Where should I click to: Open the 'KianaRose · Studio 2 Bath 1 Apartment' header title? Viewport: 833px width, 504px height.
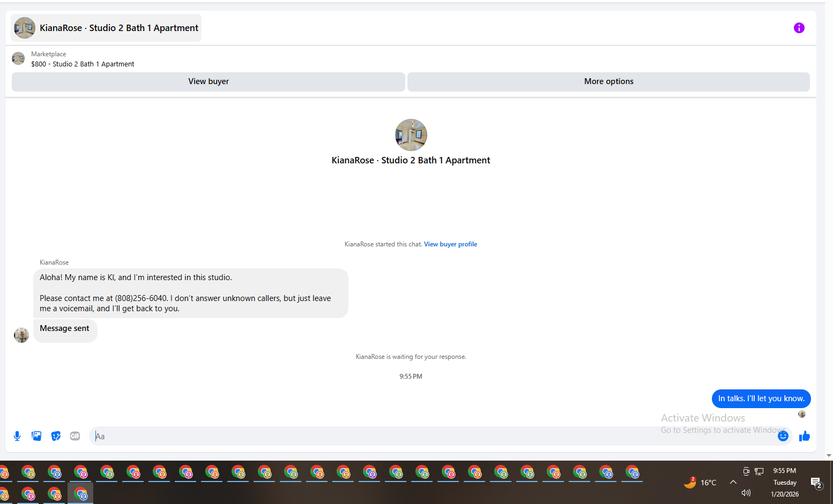point(119,28)
